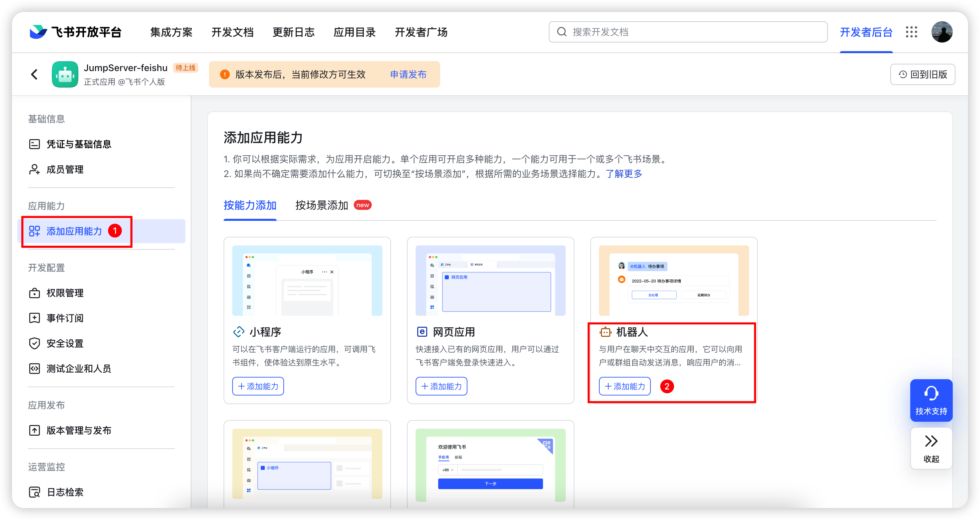
Task: Click the 技术支持 headset button
Action: 931,400
